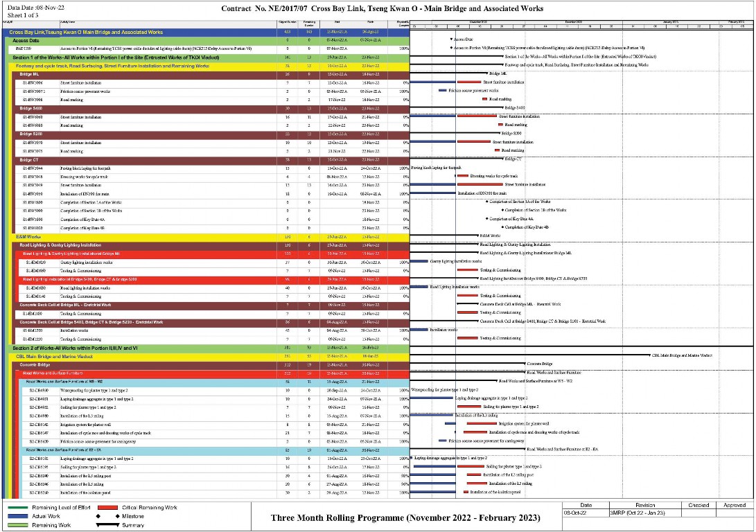Click 'Installation of DN300 fire main' activity name in table
The width and height of the screenshot is (756, 532).
pos(85,194)
